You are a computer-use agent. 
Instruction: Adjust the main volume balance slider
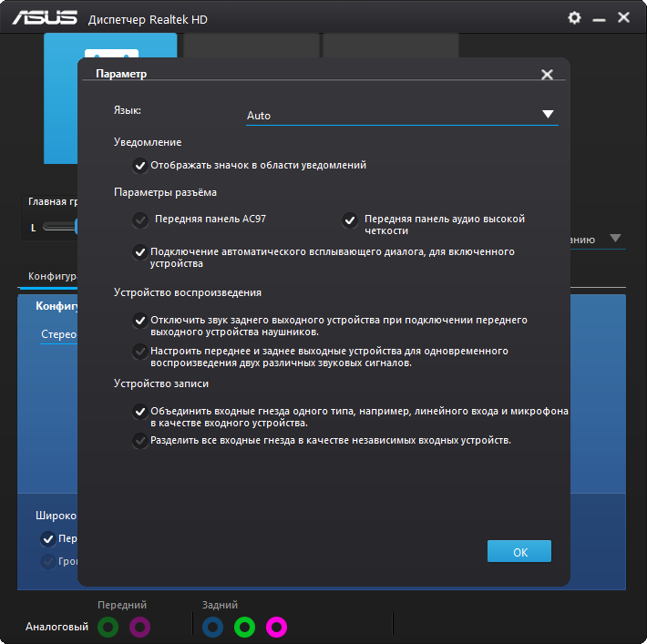tap(60, 227)
